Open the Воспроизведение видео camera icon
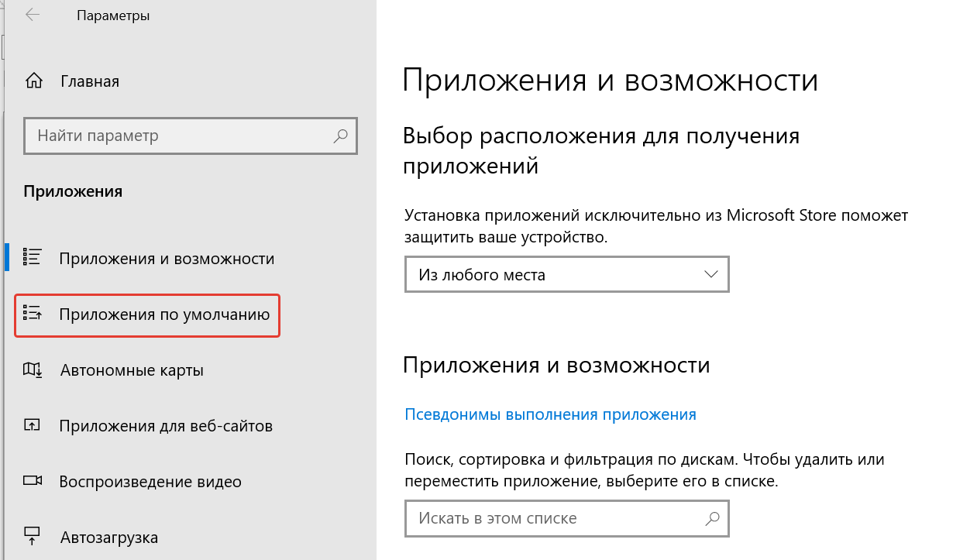The height and width of the screenshot is (560, 977). 33,481
